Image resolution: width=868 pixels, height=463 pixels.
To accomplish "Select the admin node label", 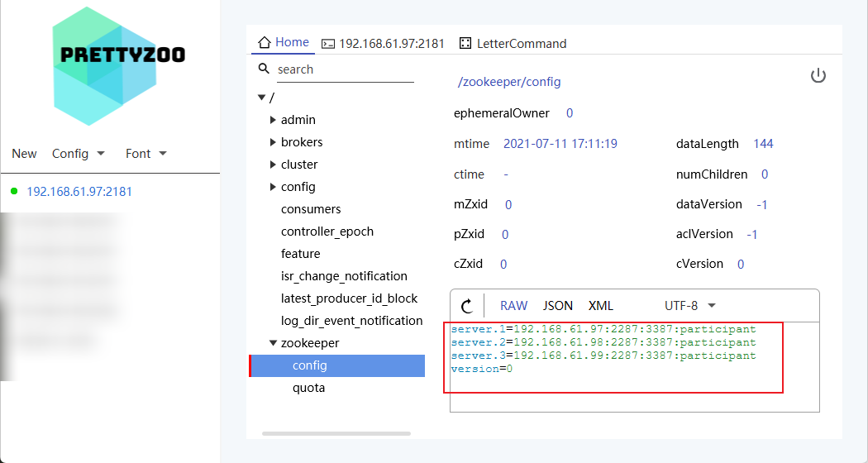I will (x=298, y=120).
